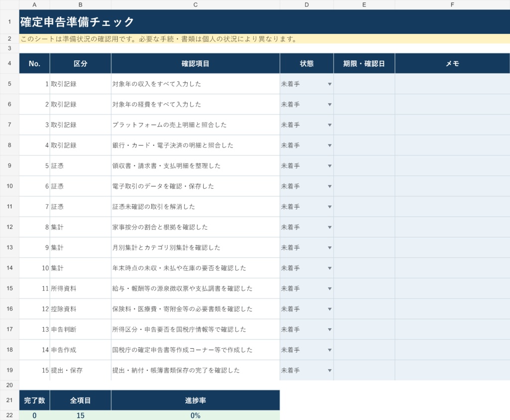Screen dimensions: 510x420
Task: Open status dropdown for 電子取引のデータを確認・保存した
Action: (330, 187)
